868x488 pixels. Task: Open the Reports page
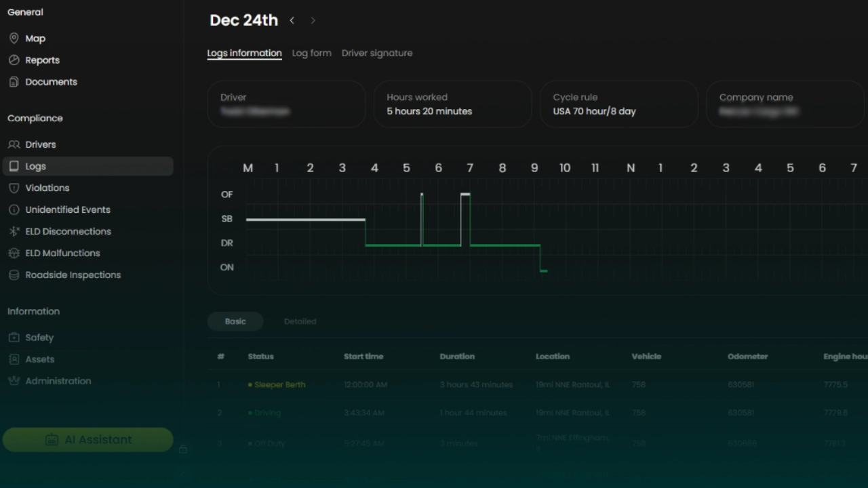[43, 60]
